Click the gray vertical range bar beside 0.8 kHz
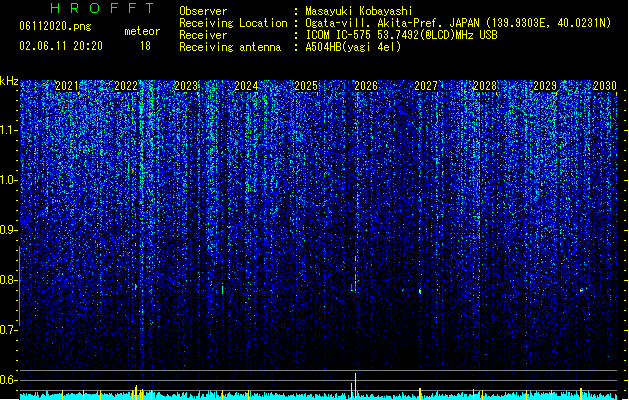629x400 pixels. [19, 286]
